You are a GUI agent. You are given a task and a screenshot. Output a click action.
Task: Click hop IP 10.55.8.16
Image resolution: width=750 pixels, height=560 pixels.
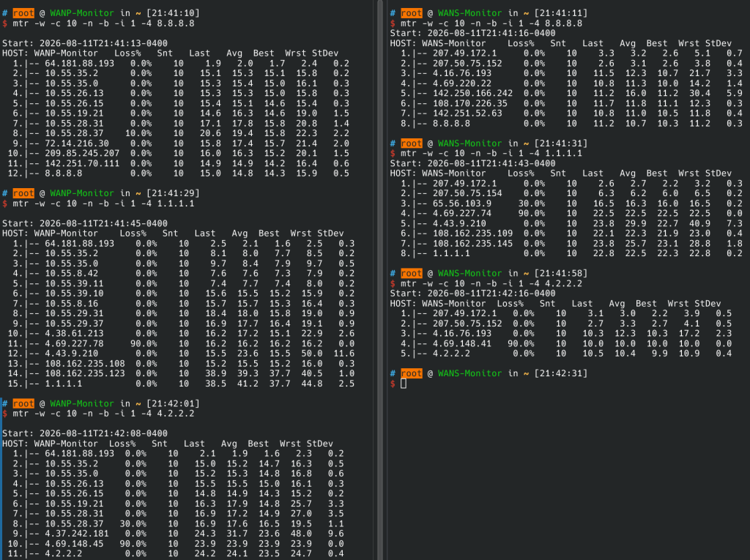pyautogui.click(x=72, y=304)
